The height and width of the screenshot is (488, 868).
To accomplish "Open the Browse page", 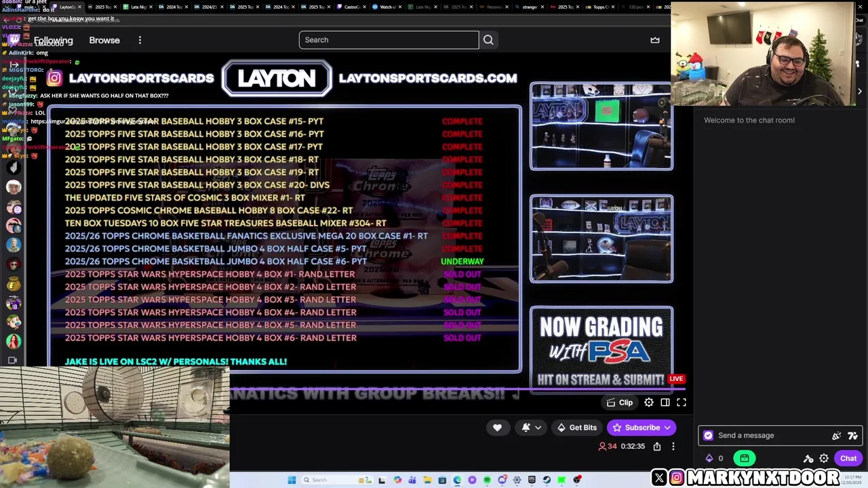I will 104,40.
